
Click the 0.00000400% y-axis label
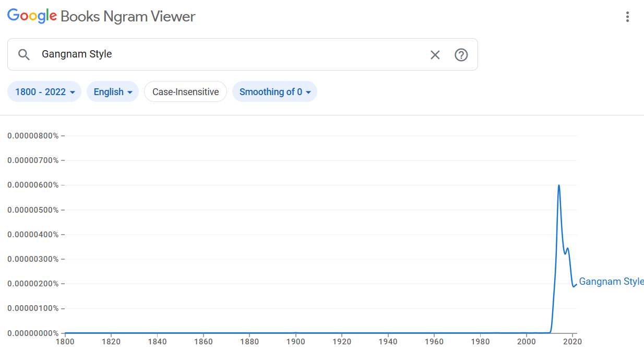point(33,235)
